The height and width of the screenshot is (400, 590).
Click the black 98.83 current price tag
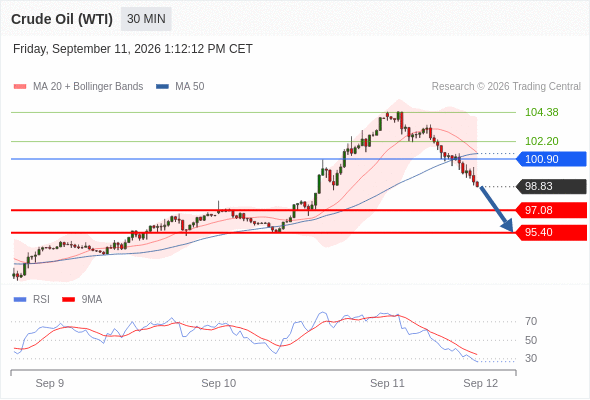(551, 186)
